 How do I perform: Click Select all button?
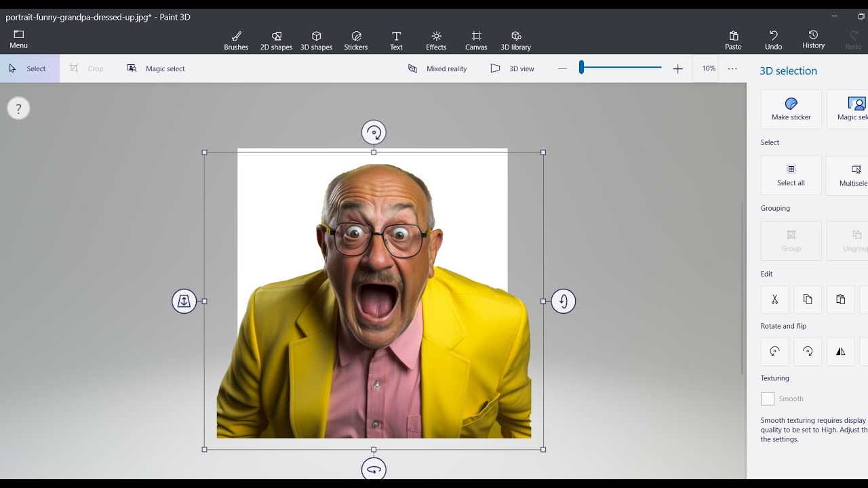791,175
